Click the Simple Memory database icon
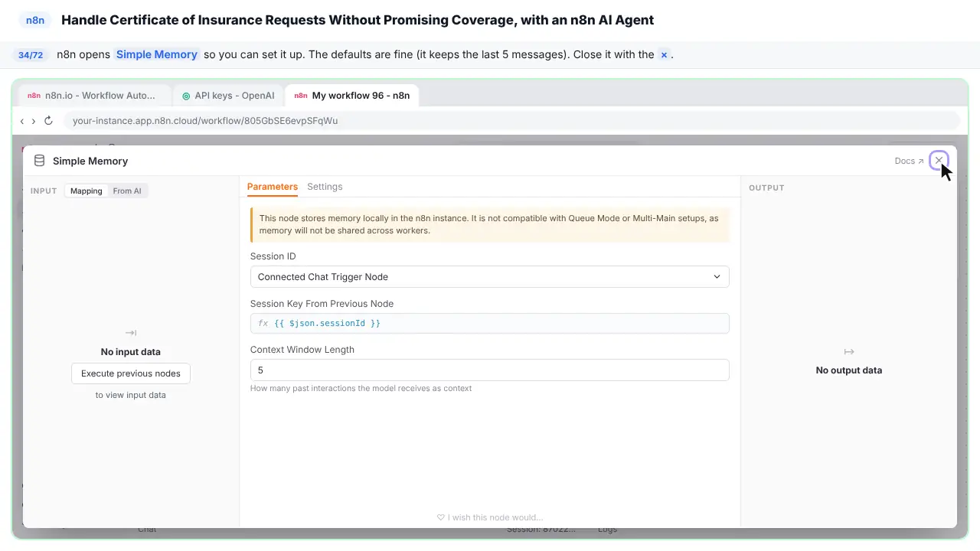 (x=39, y=161)
